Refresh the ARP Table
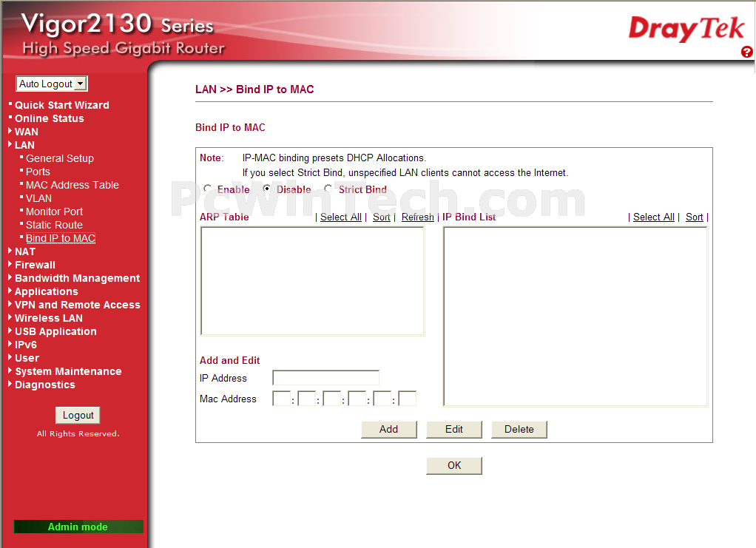This screenshot has width=756, height=548. (x=417, y=217)
